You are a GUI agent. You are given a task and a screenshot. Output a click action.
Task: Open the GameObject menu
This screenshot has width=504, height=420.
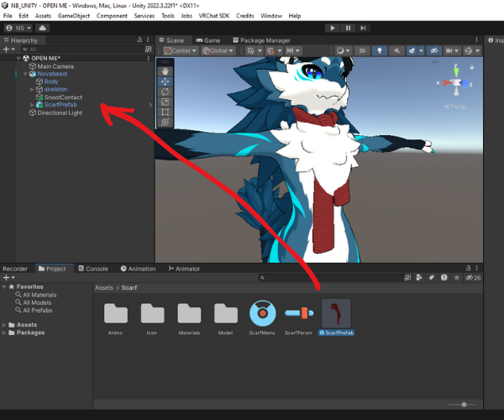tap(74, 16)
